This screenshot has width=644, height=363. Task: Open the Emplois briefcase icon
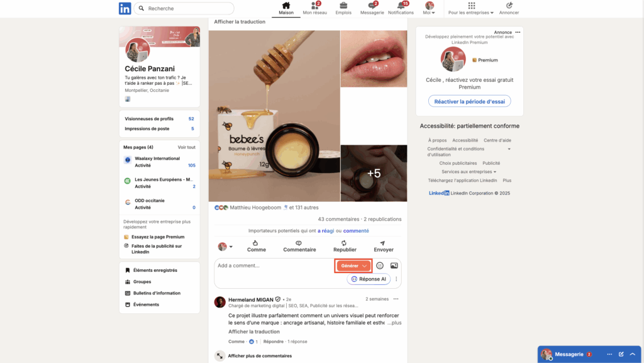point(343,8)
